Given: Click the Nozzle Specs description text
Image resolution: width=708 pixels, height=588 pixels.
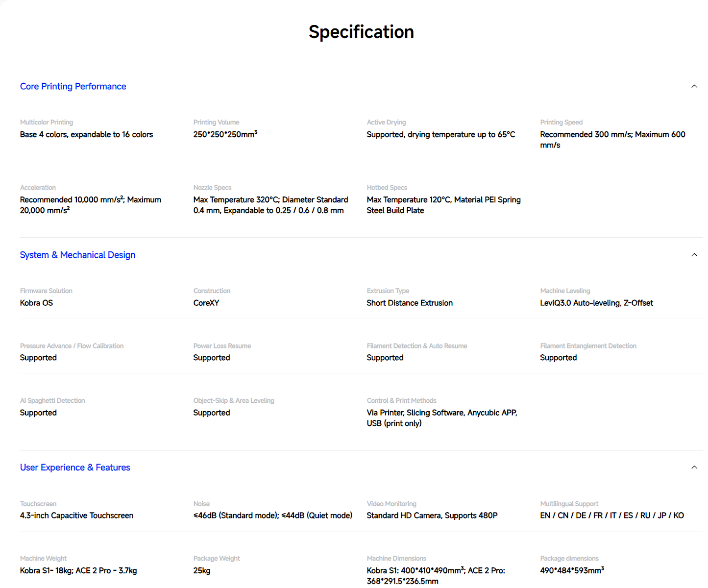Looking at the screenshot, I should click(270, 205).
